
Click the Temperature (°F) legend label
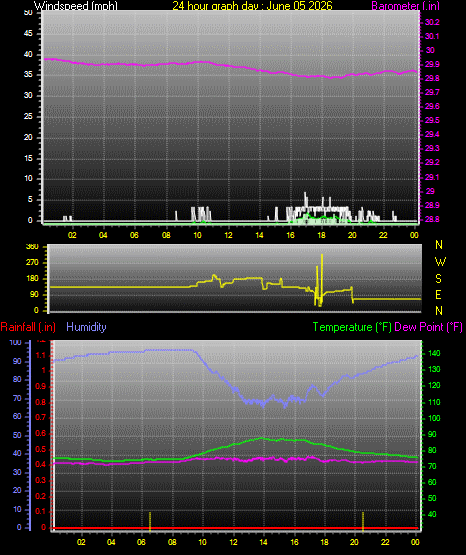click(x=352, y=327)
